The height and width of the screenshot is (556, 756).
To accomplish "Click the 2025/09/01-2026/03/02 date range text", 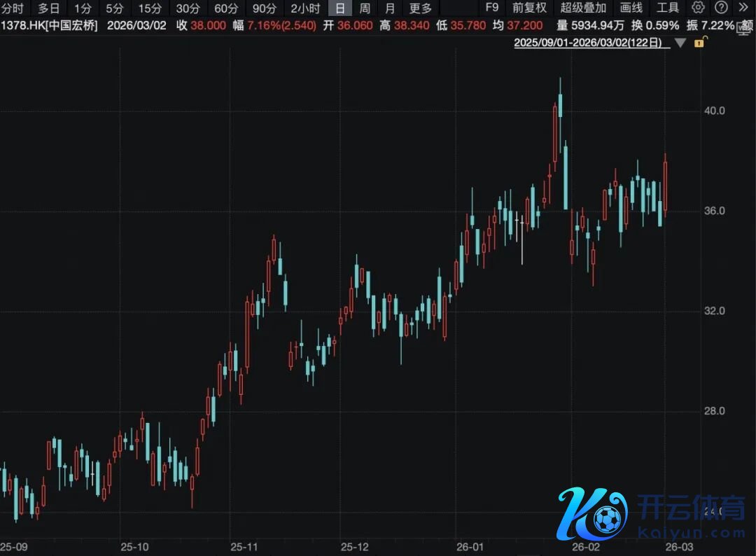I will (588, 43).
